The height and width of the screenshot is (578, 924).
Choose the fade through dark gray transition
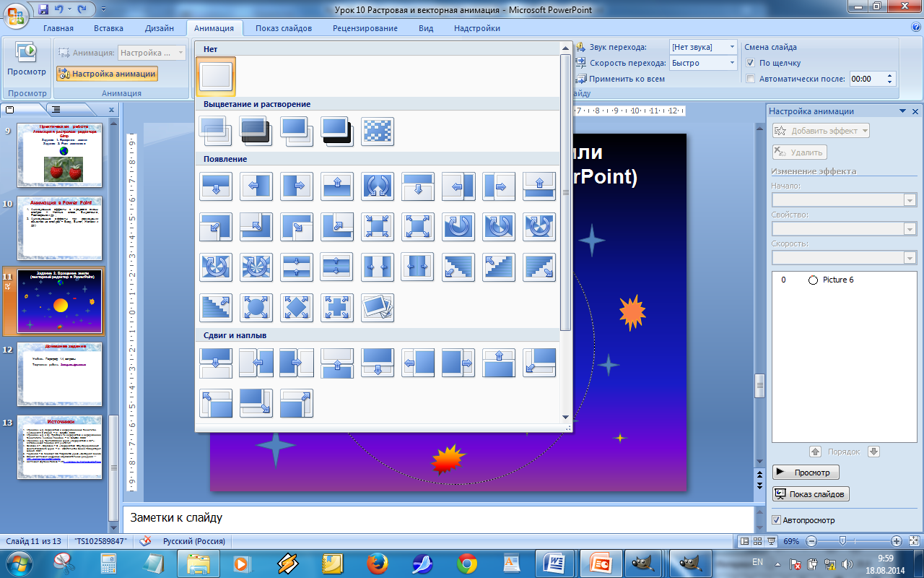click(x=256, y=131)
